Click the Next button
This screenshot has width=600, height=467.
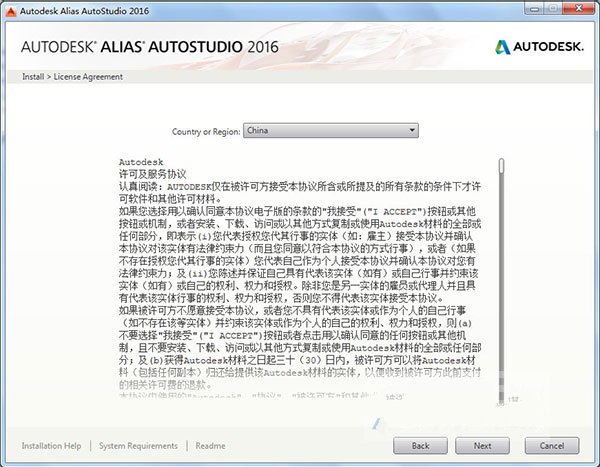point(482,446)
